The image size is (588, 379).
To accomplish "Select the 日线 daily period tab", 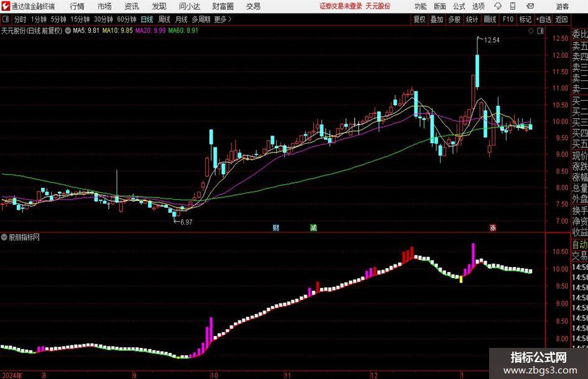I will 147,19.
